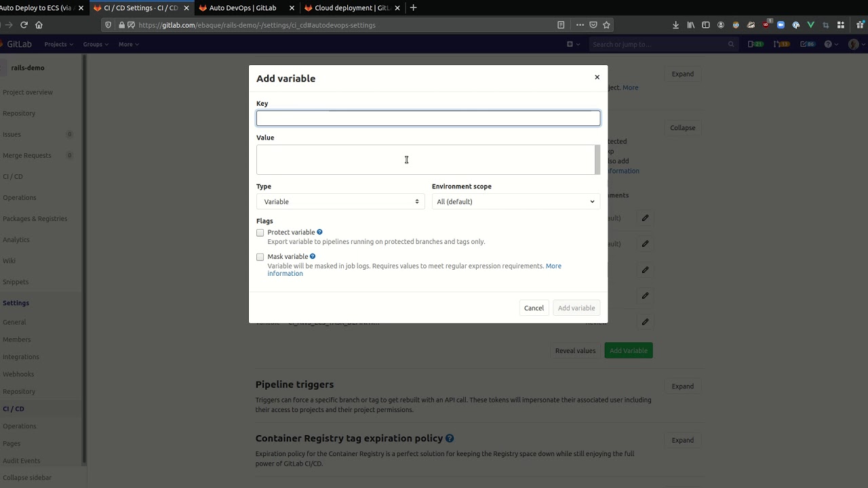Enable the Mask variable checkbox
The image size is (868, 488).
pos(260,257)
